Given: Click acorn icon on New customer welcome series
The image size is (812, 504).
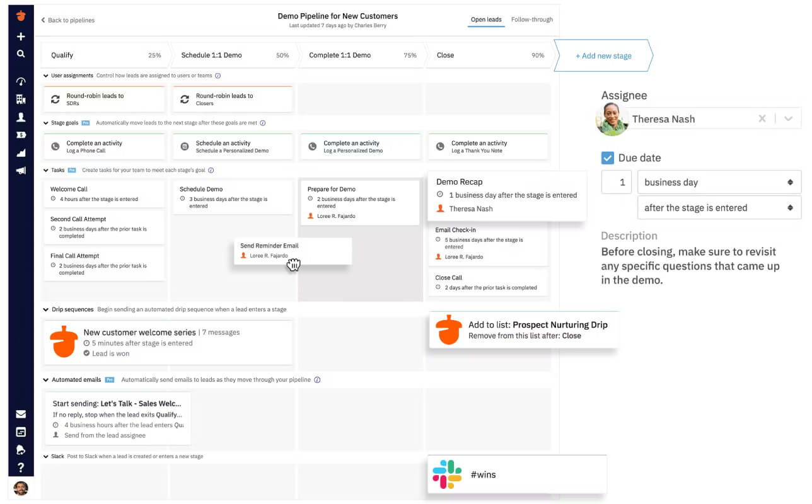Looking at the screenshot, I should click(x=64, y=342).
